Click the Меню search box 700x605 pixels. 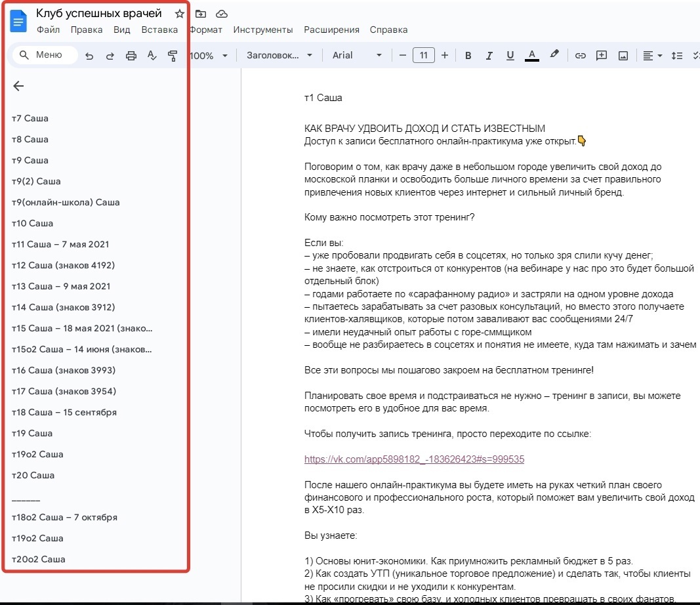(x=45, y=55)
